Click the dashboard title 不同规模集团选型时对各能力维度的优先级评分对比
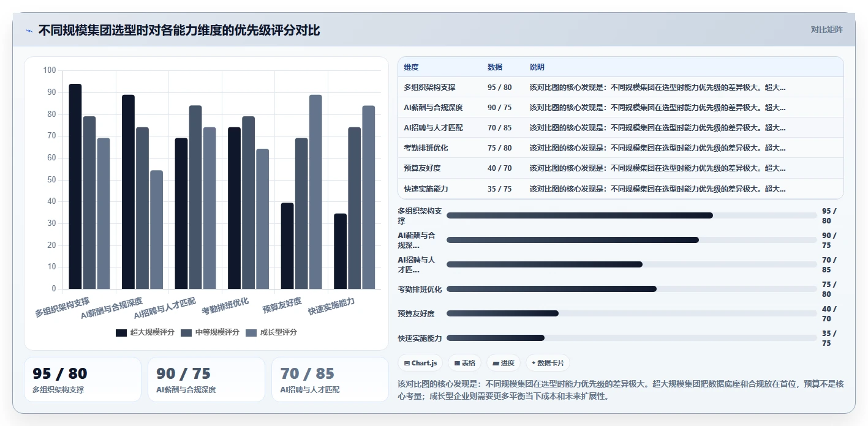Screen dimensions: 868x426 coord(179,31)
